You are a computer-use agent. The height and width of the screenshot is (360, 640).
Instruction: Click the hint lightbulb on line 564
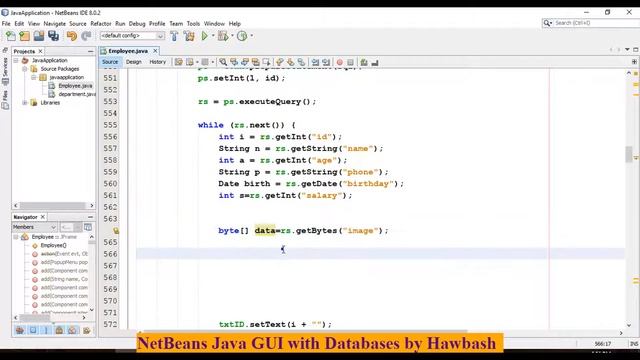click(116, 231)
